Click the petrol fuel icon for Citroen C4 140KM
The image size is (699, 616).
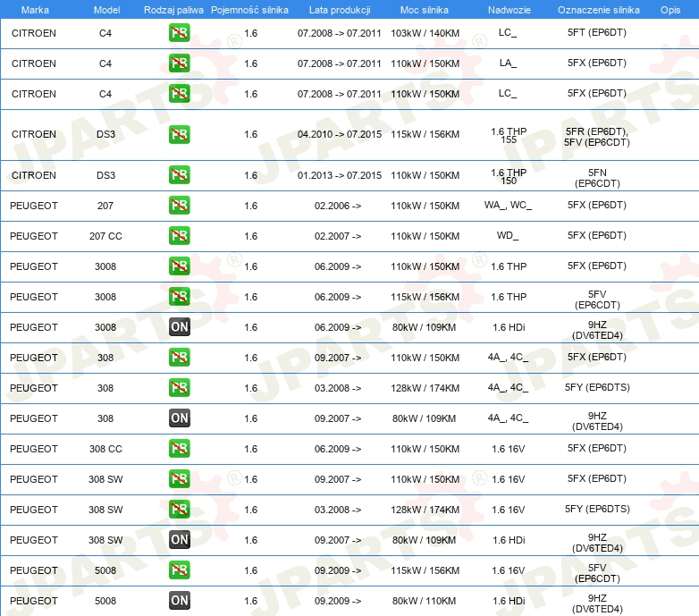[179, 32]
